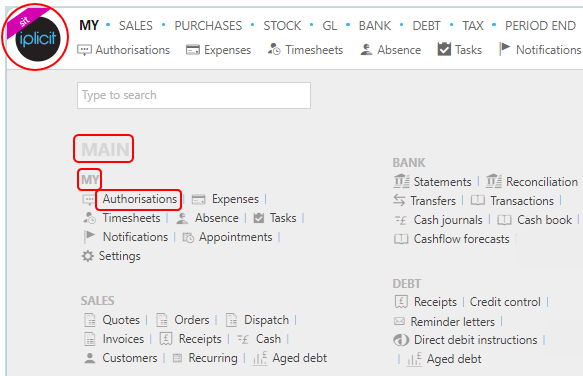The height and width of the screenshot is (376, 583).
Task: Click the Settings gear icon
Action: click(88, 256)
